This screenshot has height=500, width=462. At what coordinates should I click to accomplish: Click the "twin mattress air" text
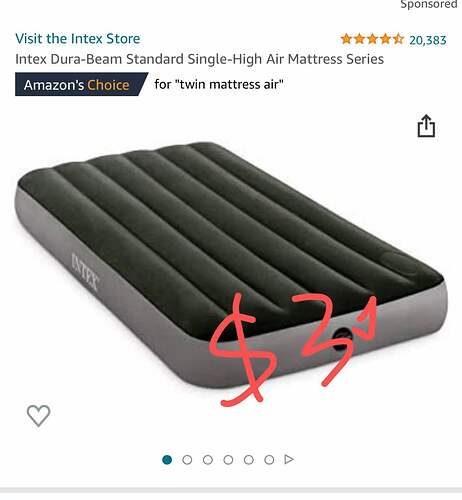229,84
